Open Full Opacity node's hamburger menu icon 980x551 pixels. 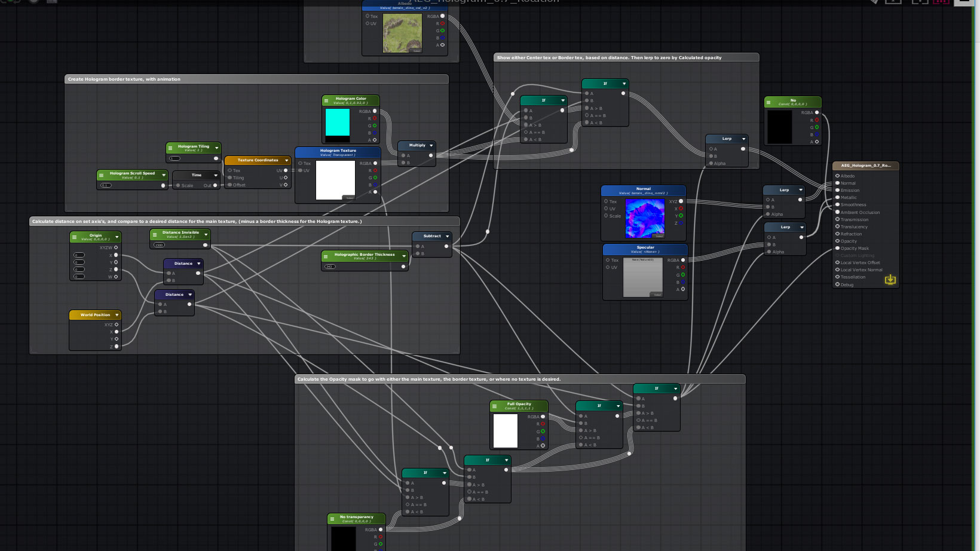[x=494, y=406]
